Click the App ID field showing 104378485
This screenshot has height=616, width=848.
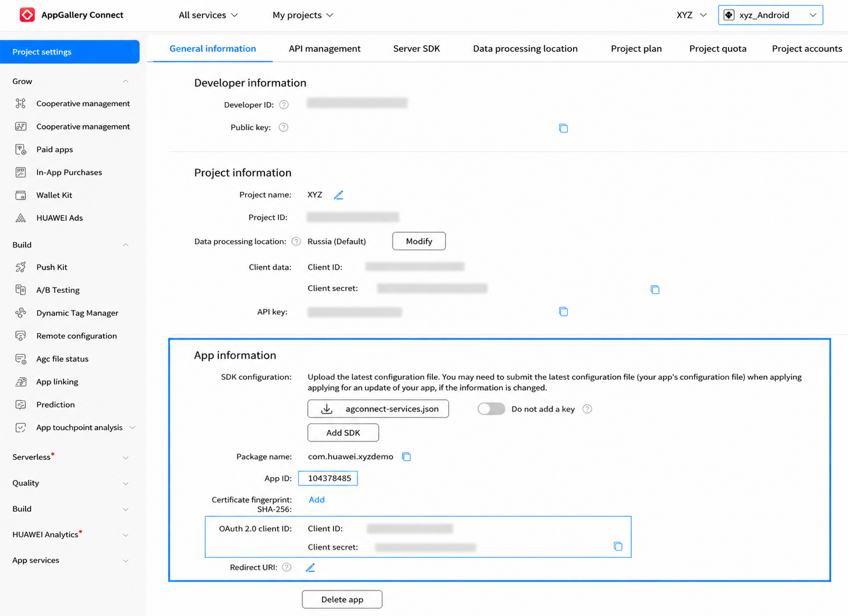(328, 478)
